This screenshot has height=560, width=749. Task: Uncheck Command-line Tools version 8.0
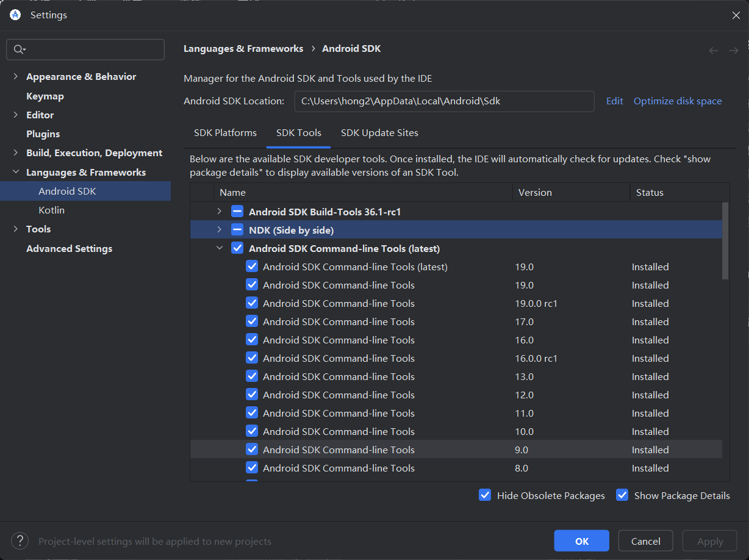[x=252, y=468]
